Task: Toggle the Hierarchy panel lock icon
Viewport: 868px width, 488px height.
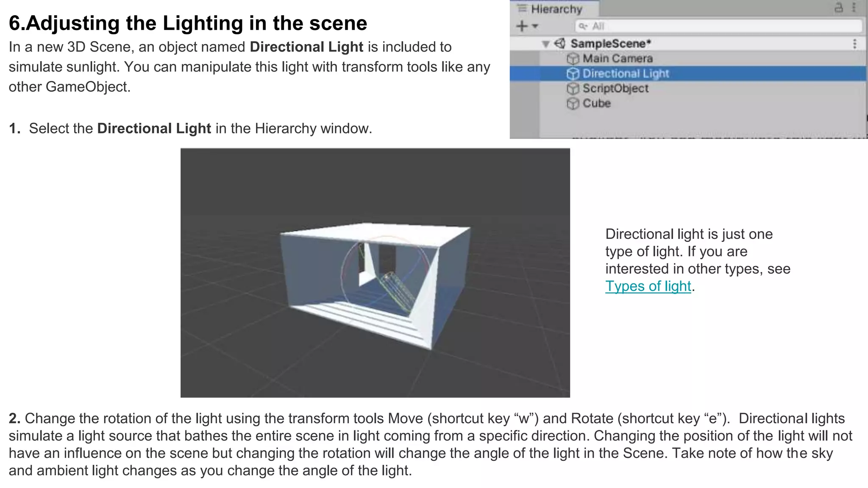Action: click(838, 8)
